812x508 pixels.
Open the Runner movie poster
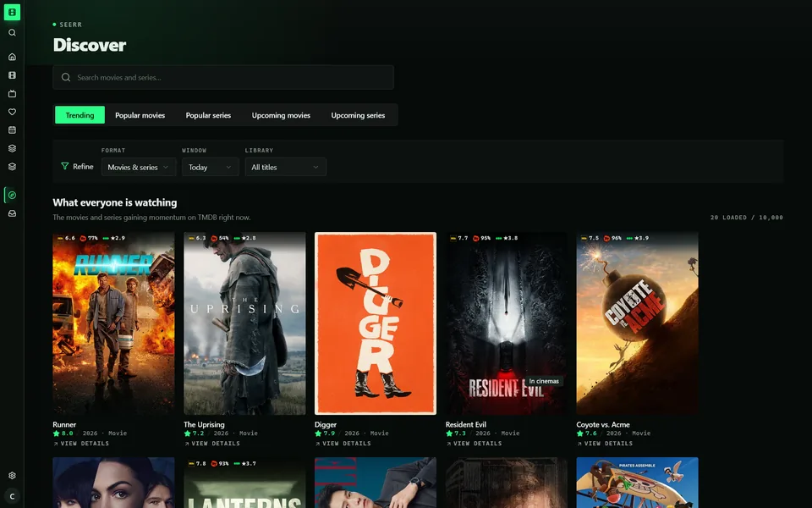click(113, 323)
